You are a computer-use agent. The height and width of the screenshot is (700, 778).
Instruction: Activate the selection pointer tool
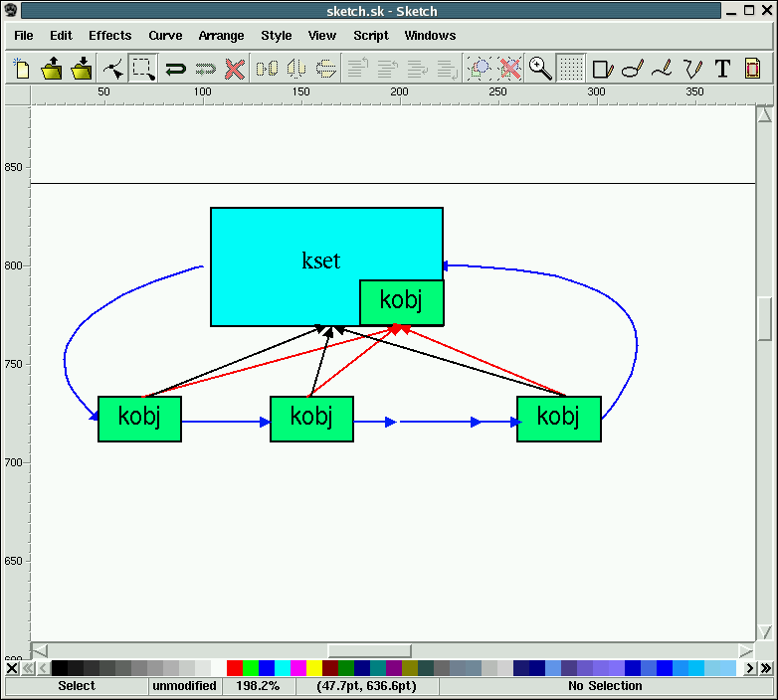pyautogui.click(x=143, y=69)
